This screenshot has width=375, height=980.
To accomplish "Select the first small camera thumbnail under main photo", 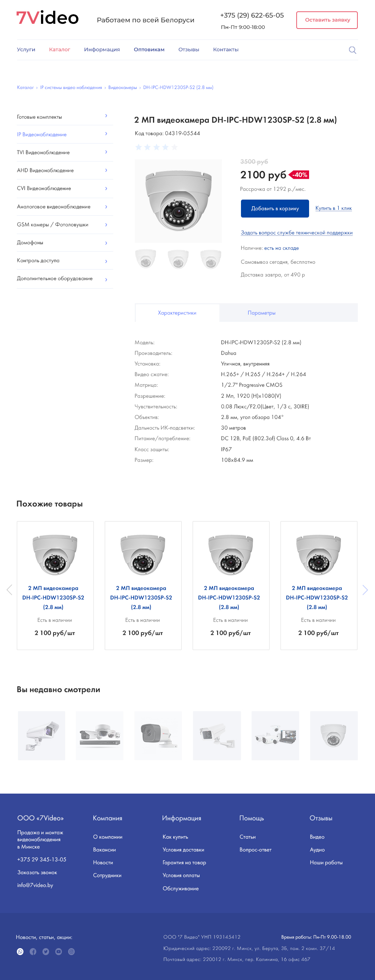I will tap(146, 259).
